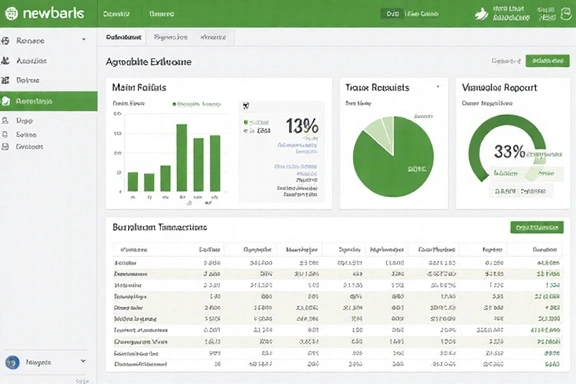Click the "33%" value in the gauge
576x384 pixels.
coord(510,151)
